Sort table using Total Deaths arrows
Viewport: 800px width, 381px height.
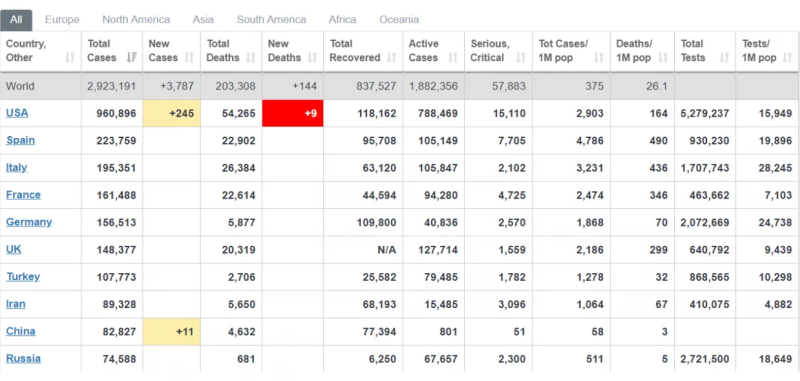251,58
